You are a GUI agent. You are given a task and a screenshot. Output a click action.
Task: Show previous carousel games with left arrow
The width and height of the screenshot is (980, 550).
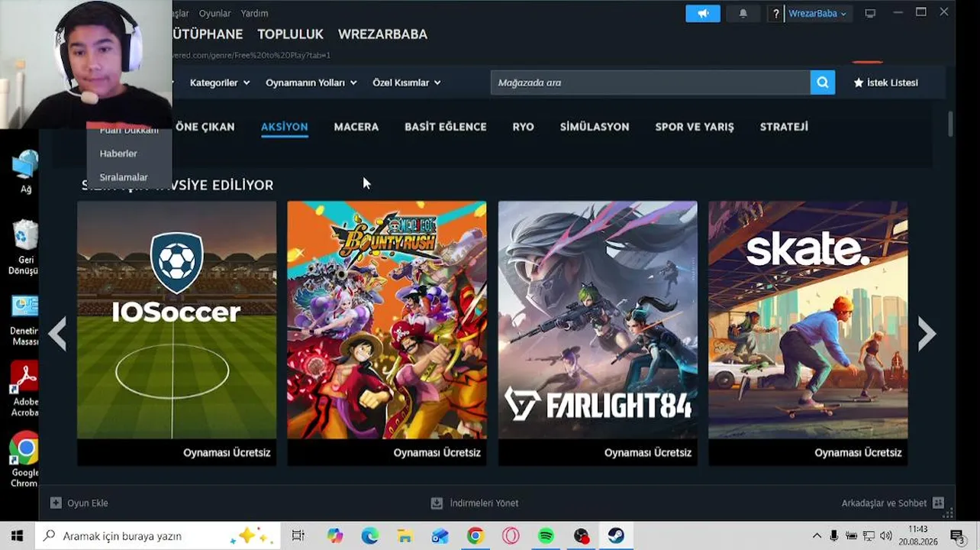pos(57,334)
